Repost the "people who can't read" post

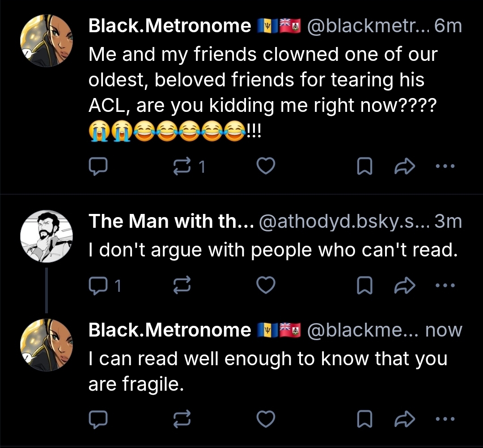pos(182,285)
